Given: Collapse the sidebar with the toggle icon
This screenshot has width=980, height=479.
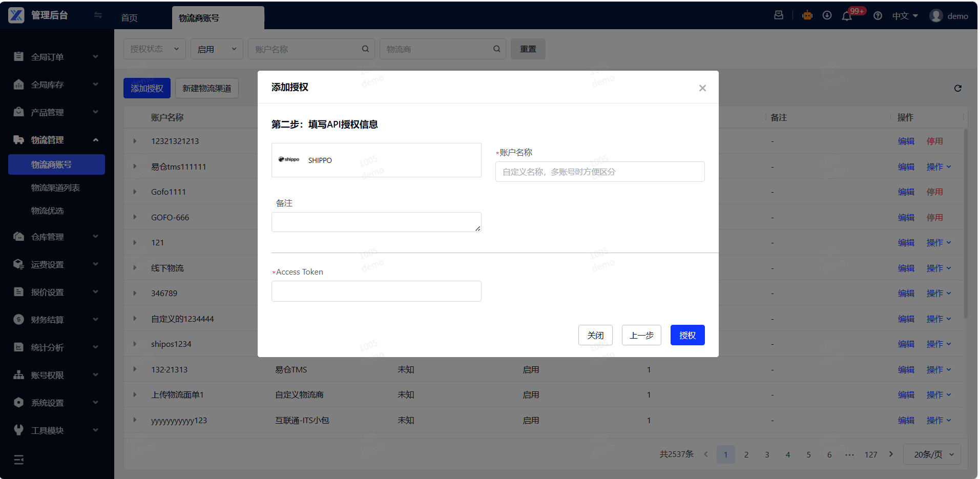Looking at the screenshot, I should pyautogui.click(x=98, y=15).
